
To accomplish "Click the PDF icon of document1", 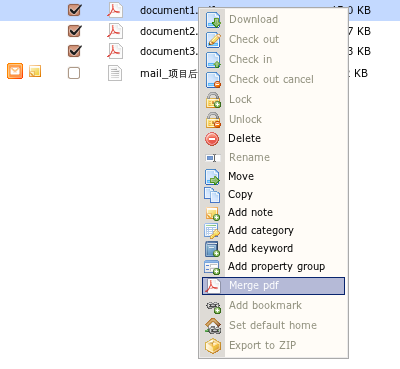I will pos(115,10).
